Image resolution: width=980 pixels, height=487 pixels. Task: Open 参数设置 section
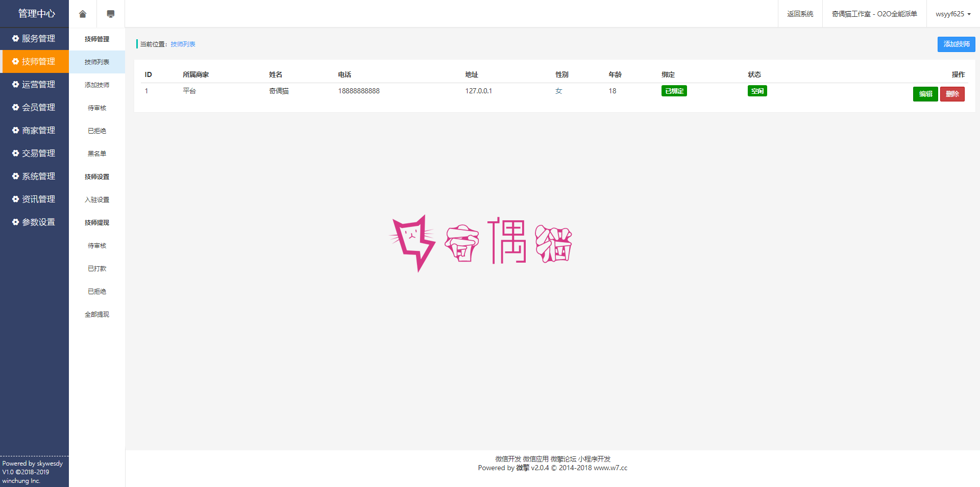coord(34,222)
